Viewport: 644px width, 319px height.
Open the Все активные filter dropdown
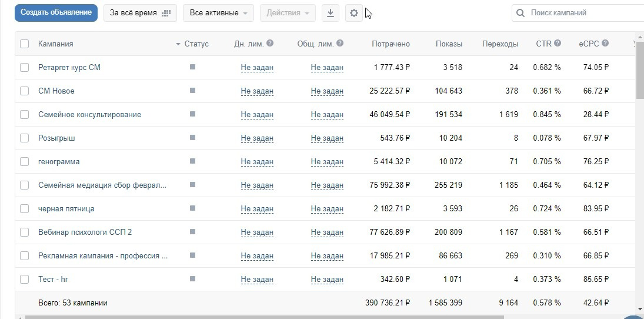click(218, 13)
